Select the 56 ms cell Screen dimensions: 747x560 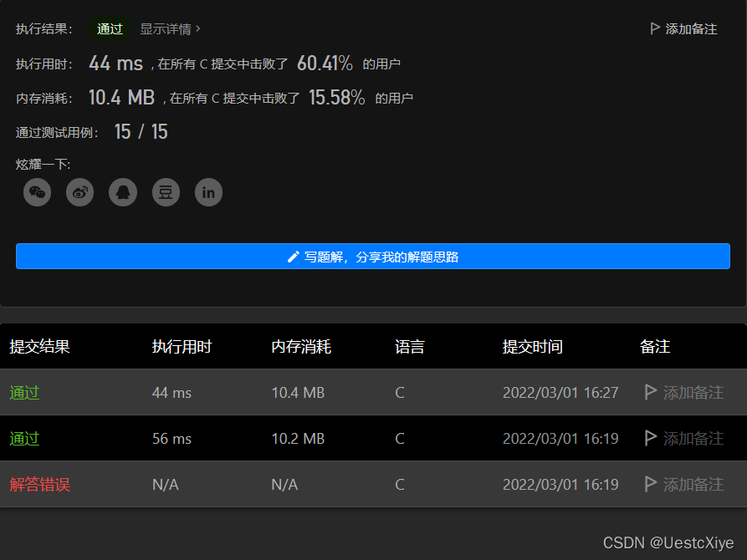pyautogui.click(x=171, y=439)
